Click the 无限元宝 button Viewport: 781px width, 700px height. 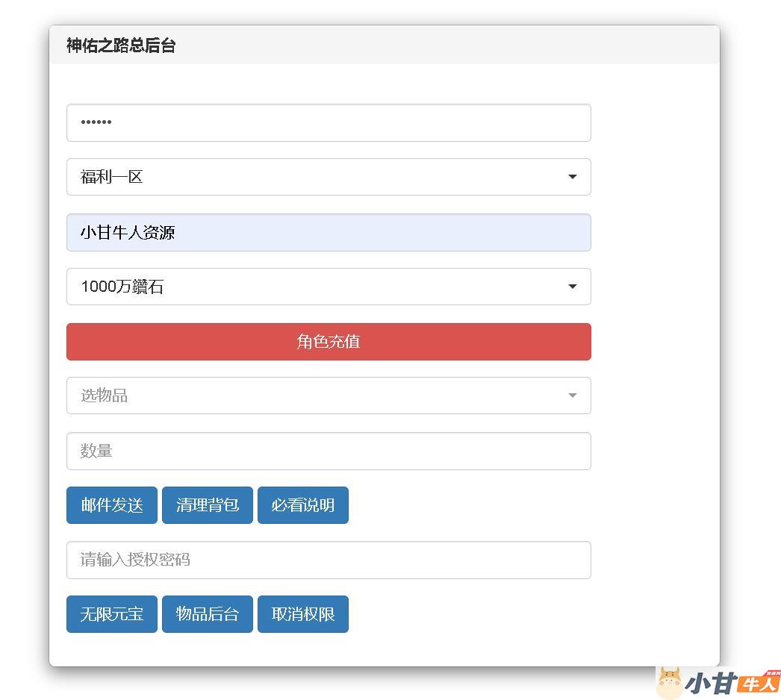tap(112, 614)
